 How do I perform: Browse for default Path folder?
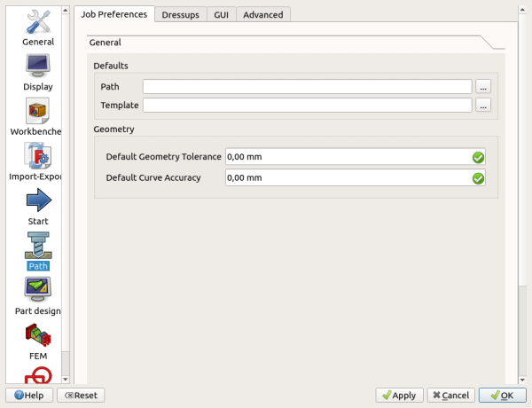click(483, 87)
